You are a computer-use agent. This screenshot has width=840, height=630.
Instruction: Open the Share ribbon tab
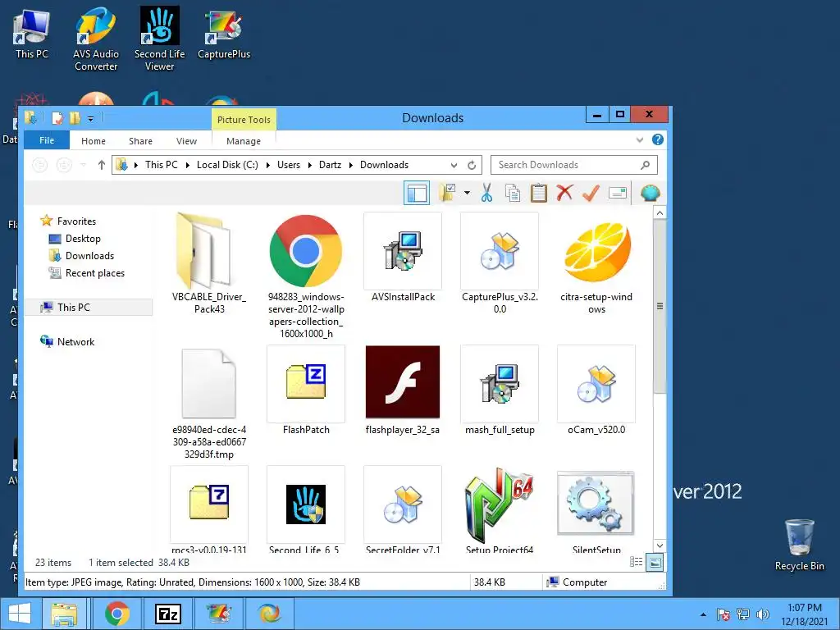coord(140,141)
